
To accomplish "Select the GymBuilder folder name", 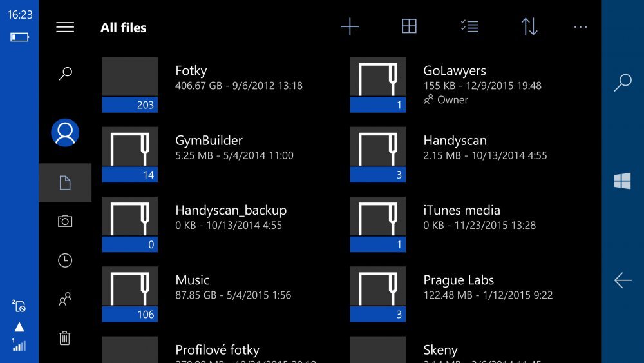I will [x=209, y=141].
